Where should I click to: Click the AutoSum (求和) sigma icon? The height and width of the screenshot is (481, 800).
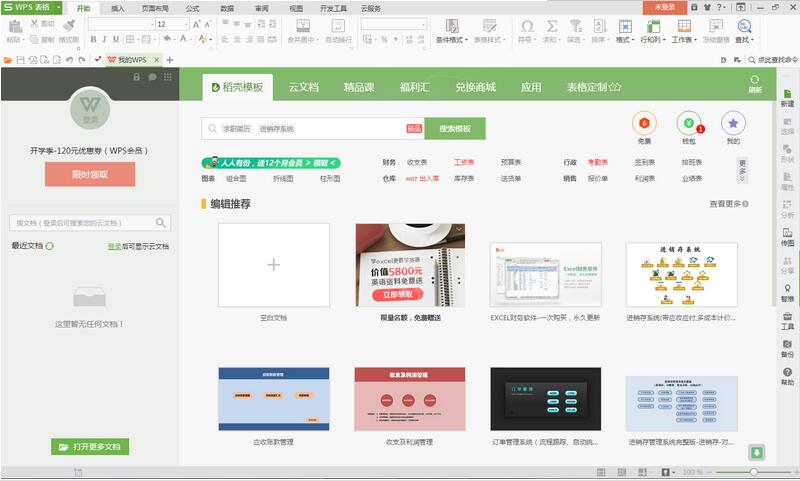click(x=552, y=26)
